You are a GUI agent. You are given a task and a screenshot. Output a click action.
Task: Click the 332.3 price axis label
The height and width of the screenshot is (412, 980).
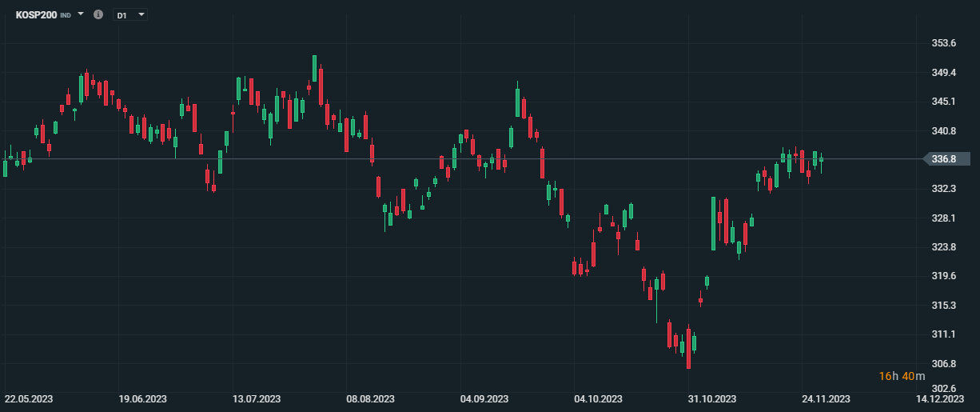[x=944, y=189]
